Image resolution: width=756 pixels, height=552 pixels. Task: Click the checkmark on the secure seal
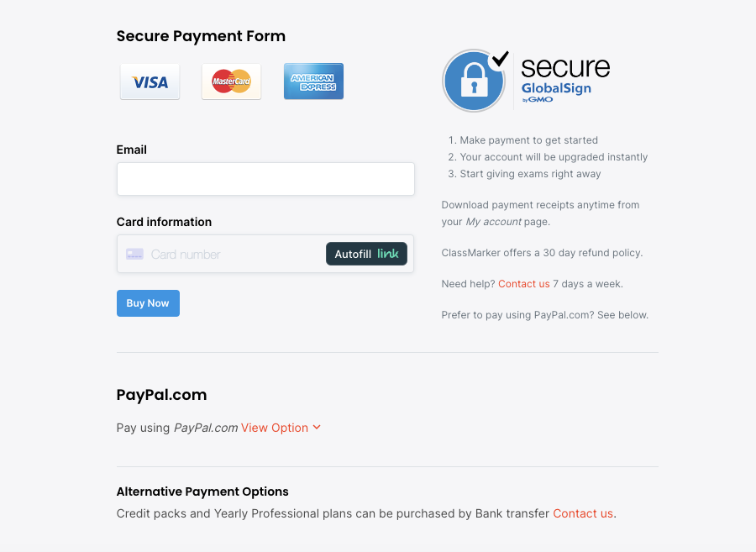501,59
